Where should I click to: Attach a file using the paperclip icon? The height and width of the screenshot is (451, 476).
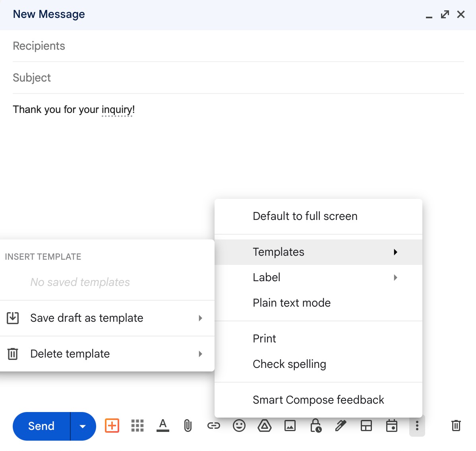(x=188, y=426)
